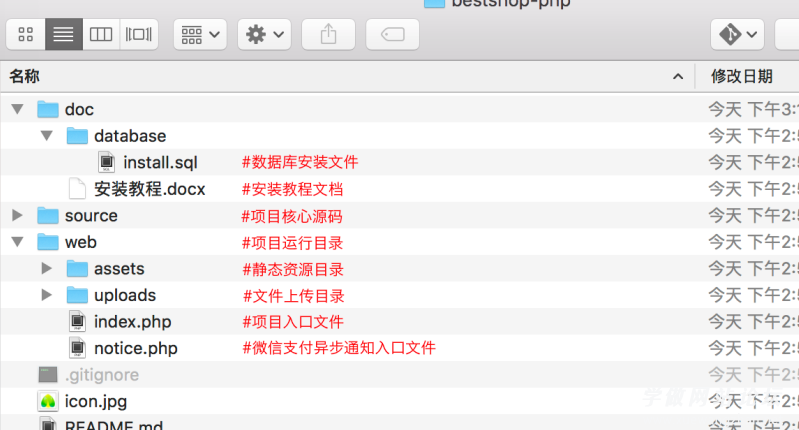The width and height of the screenshot is (799, 430).
Task: Collapse the doc folder disclosure triangle
Action: [x=17, y=109]
